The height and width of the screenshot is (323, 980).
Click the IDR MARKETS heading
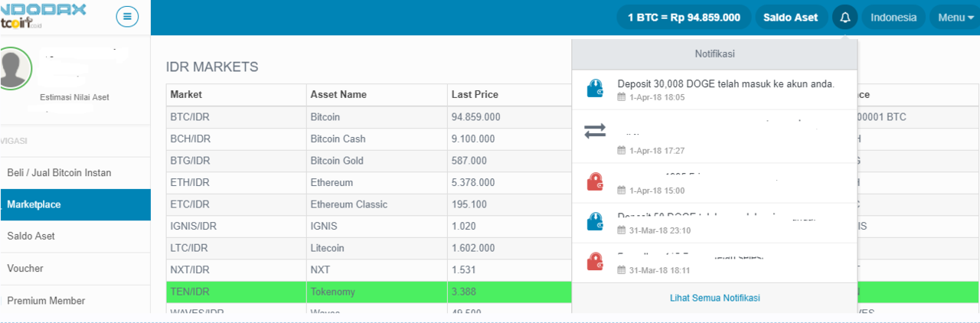coord(212,67)
